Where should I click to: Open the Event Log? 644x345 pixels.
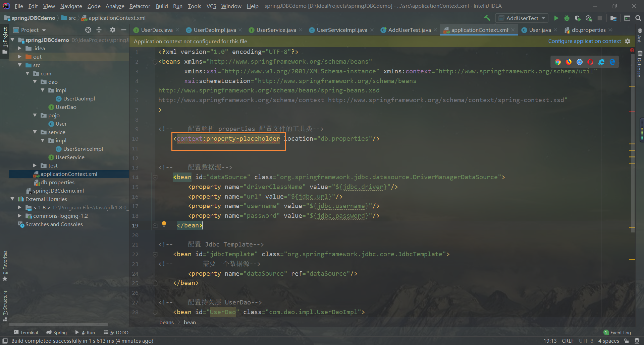click(617, 332)
